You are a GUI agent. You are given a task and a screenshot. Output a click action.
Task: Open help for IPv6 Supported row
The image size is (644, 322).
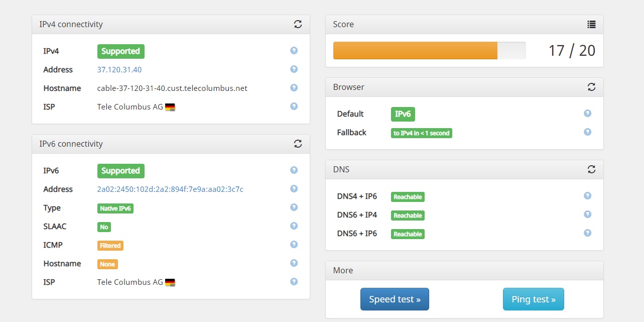pos(294,170)
